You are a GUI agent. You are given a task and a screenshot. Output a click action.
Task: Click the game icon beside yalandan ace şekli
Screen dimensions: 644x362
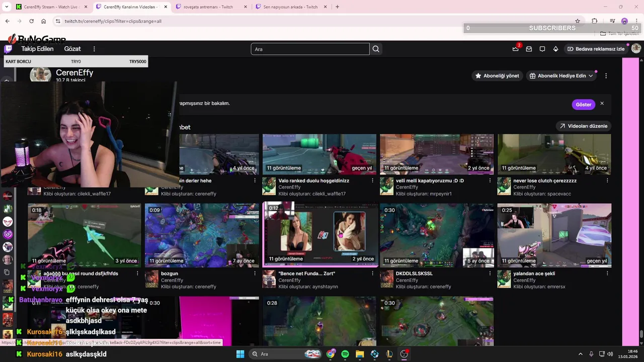tap(504, 279)
